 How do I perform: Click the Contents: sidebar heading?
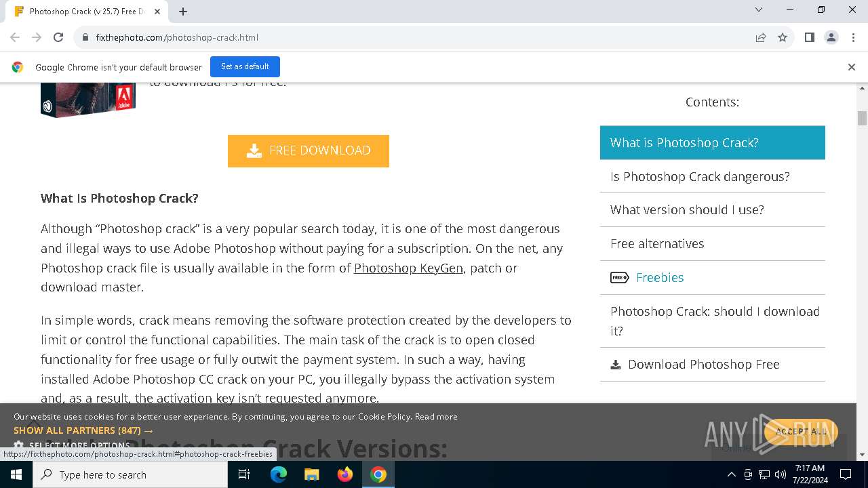coord(712,102)
